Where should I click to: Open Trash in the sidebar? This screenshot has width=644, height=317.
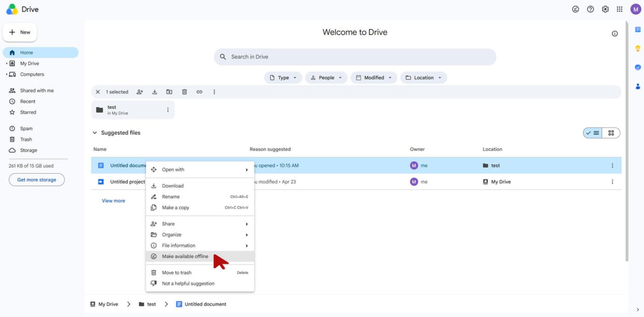tap(41, 139)
